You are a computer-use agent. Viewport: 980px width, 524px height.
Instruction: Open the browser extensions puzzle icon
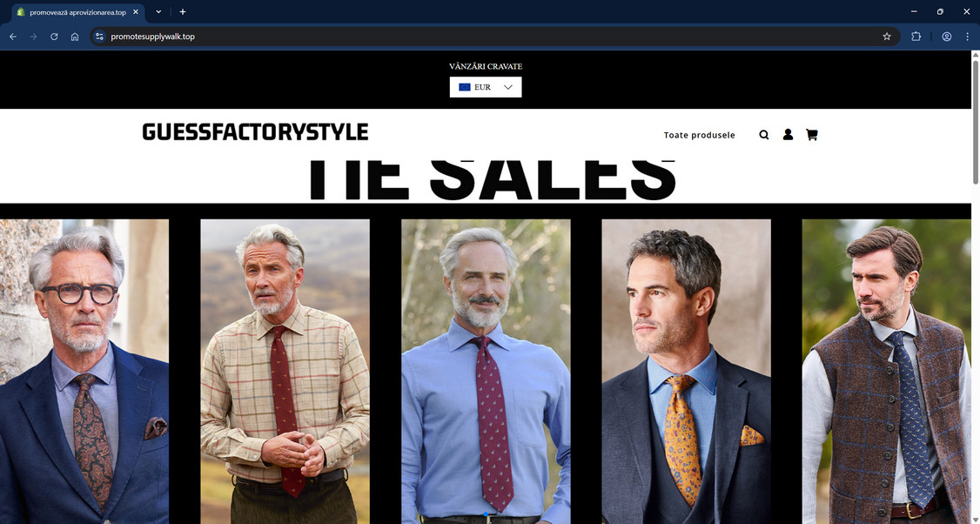[x=916, y=37]
